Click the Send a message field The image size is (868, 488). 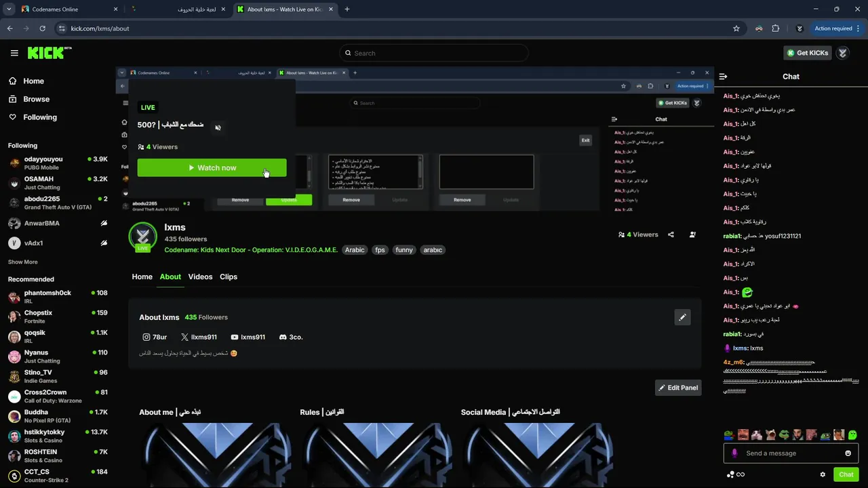point(790,453)
